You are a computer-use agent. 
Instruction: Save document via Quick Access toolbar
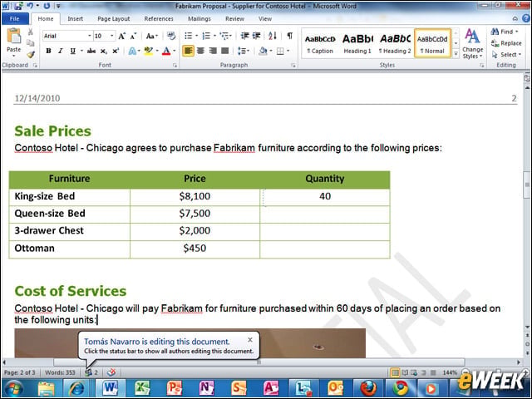click(x=18, y=6)
